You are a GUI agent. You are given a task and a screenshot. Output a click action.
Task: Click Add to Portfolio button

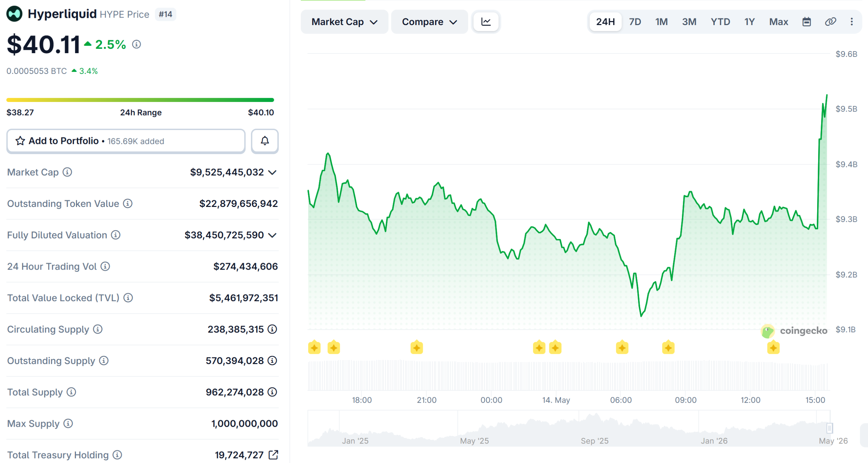tap(126, 141)
